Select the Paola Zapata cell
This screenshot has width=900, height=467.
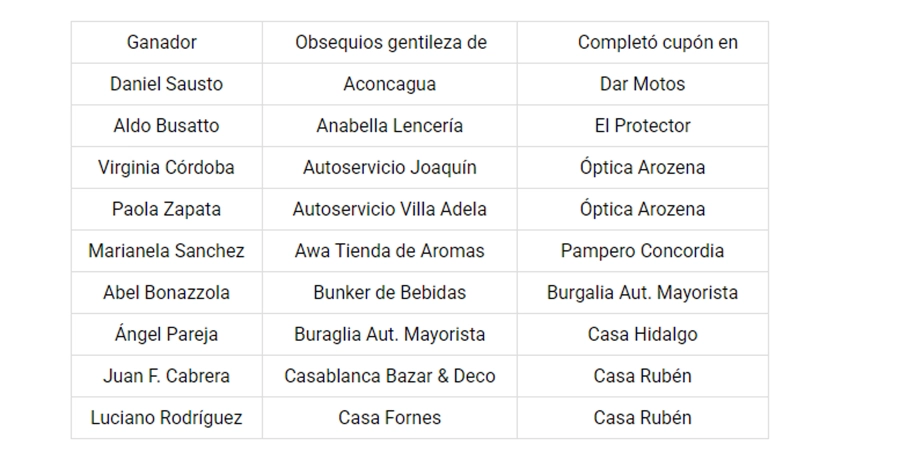pyautogui.click(x=166, y=210)
